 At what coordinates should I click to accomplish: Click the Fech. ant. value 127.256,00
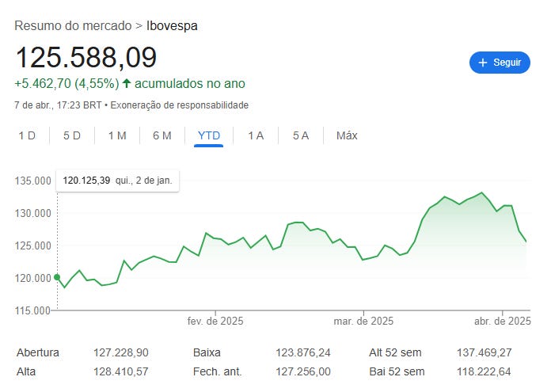click(303, 371)
